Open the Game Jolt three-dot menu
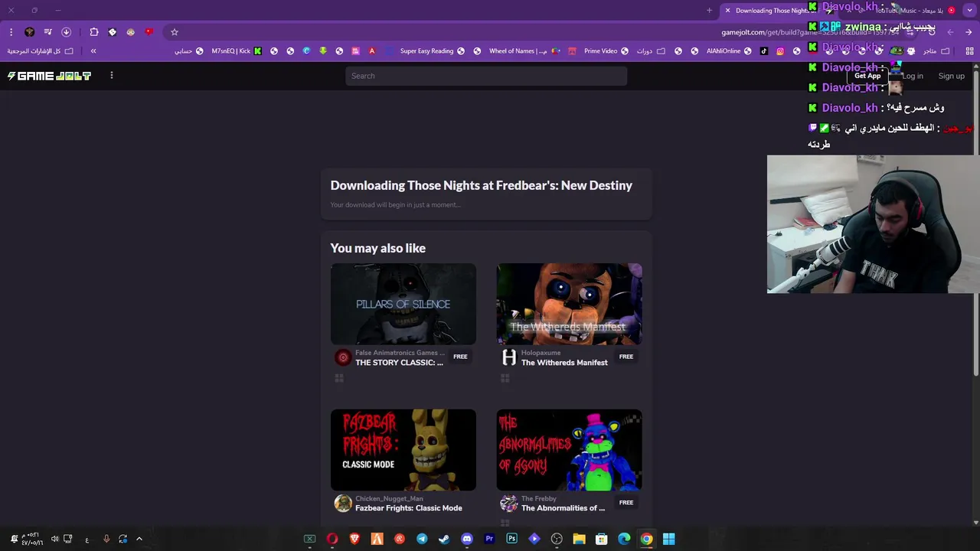The width and height of the screenshot is (980, 551). (x=112, y=75)
